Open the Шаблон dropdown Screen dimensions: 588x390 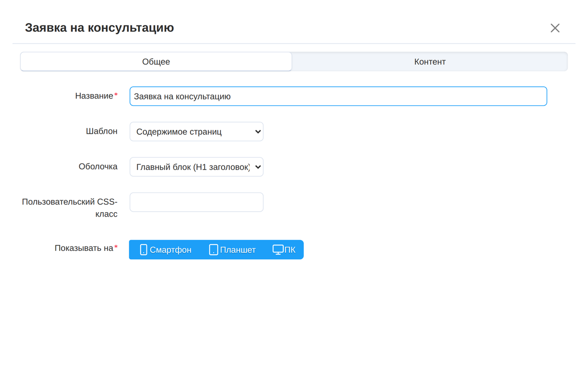point(196,132)
